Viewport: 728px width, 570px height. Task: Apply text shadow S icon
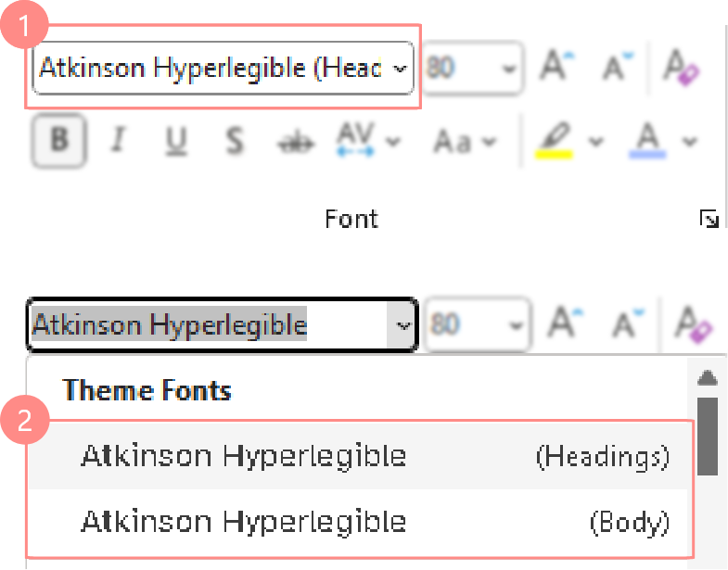click(x=235, y=140)
